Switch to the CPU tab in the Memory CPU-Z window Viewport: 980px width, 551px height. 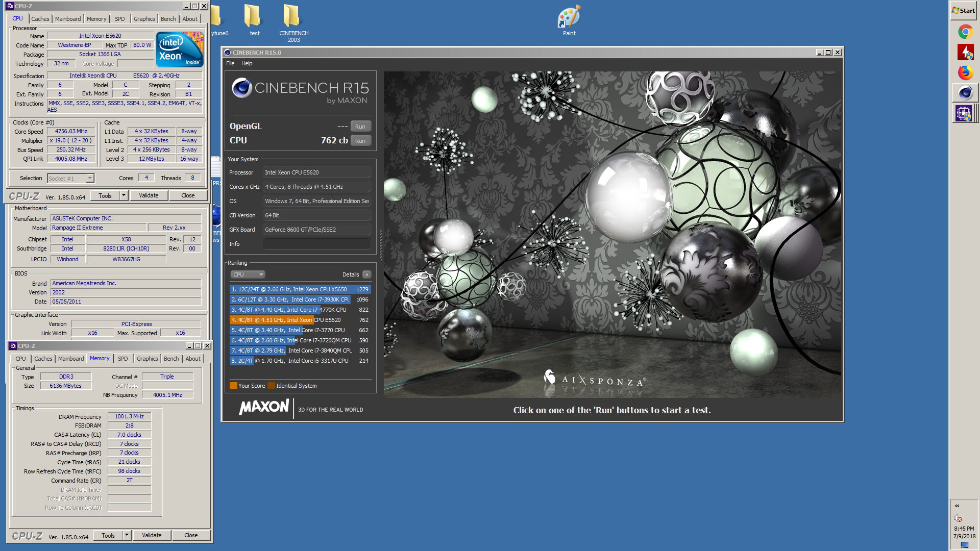coord(20,359)
